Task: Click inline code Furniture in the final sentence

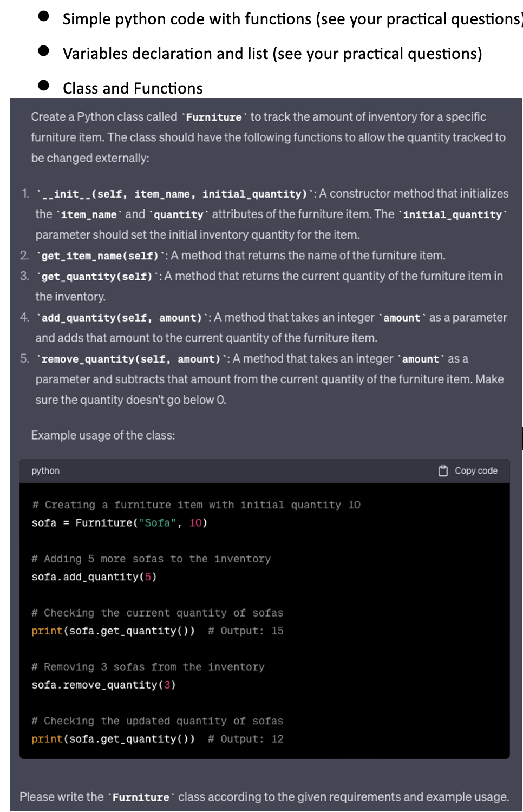Action: click(141, 797)
